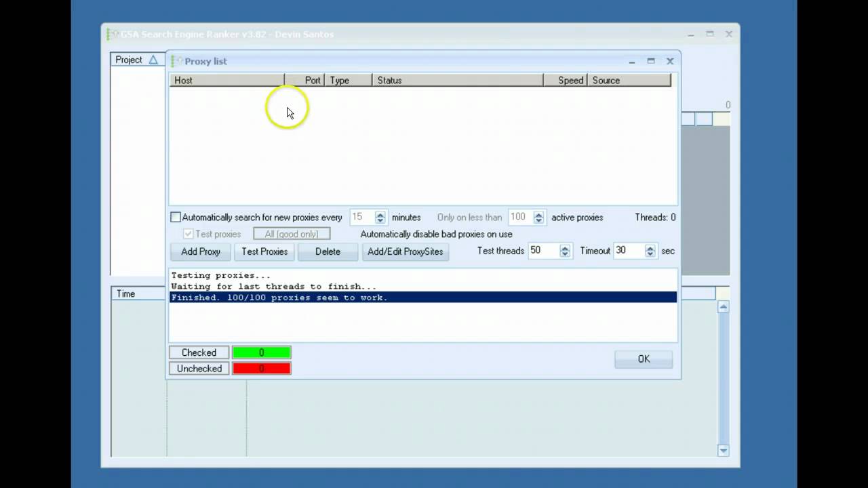The height and width of the screenshot is (488, 868).
Task: Click the GSA Search Engine Ranker icon
Action: [113, 34]
